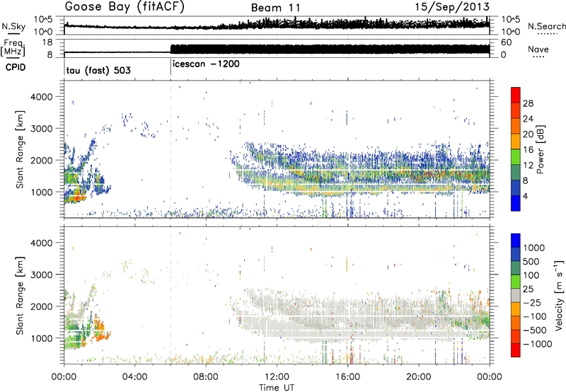Click the 'CPID' row label
Viewport: 566px width, 392px height.
(x=16, y=67)
